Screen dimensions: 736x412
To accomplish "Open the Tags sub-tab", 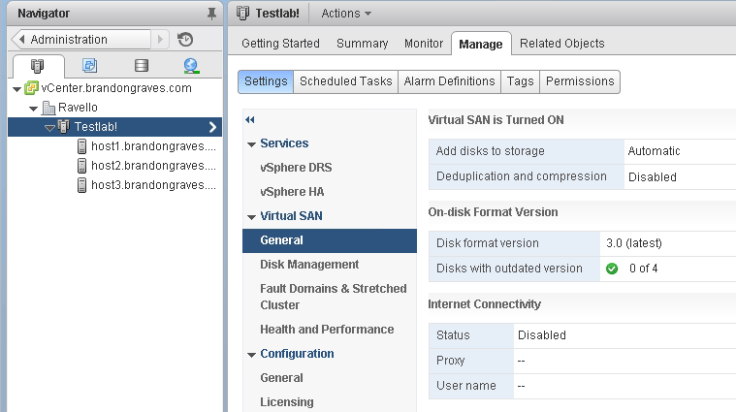I will tap(520, 82).
